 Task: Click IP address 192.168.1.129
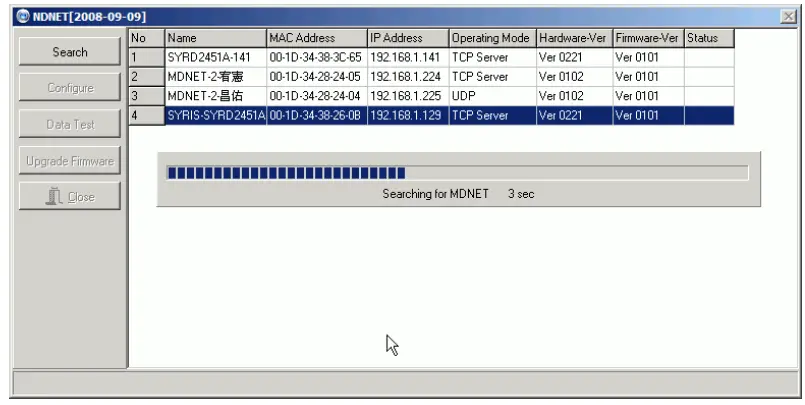tap(408, 115)
